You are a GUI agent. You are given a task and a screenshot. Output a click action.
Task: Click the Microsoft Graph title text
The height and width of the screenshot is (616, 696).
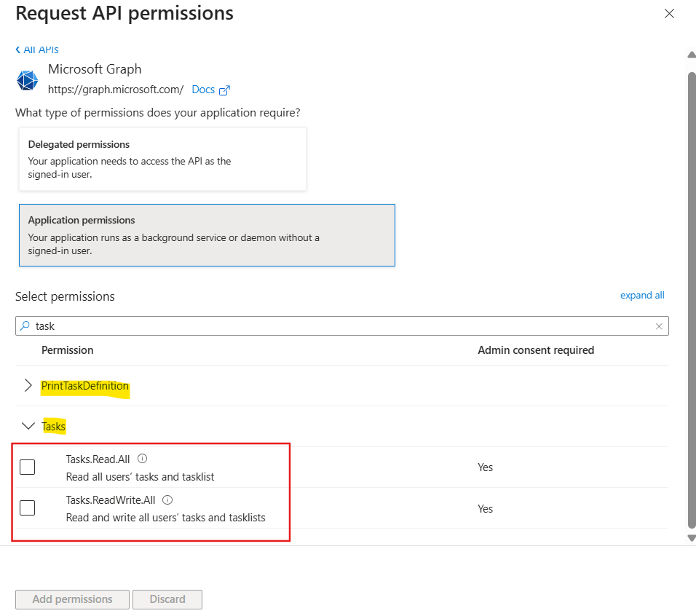(95, 69)
